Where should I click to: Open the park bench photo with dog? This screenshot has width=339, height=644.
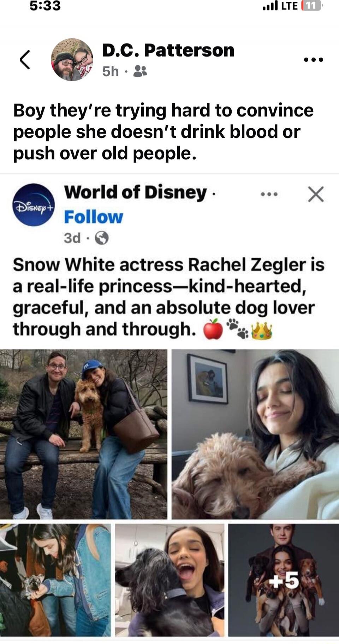point(83,434)
